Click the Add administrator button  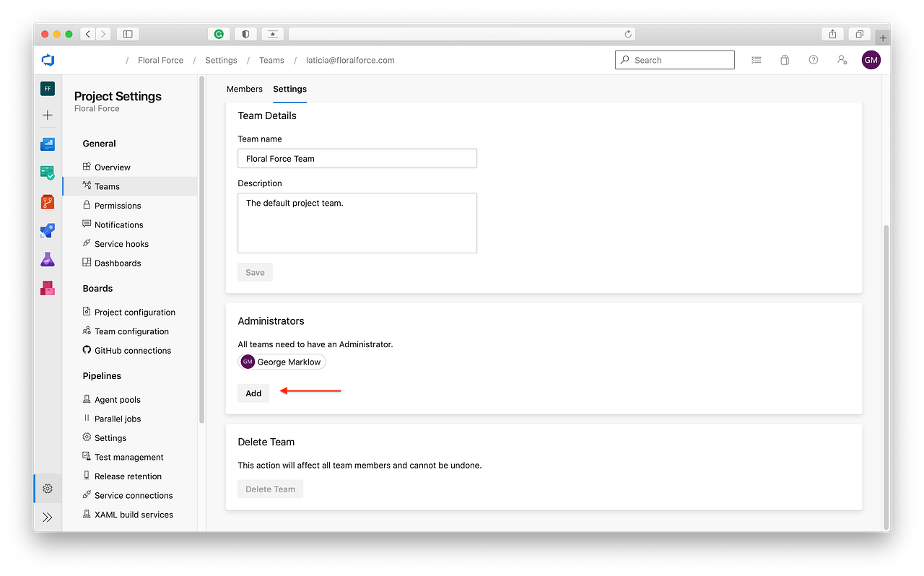(x=253, y=393)
